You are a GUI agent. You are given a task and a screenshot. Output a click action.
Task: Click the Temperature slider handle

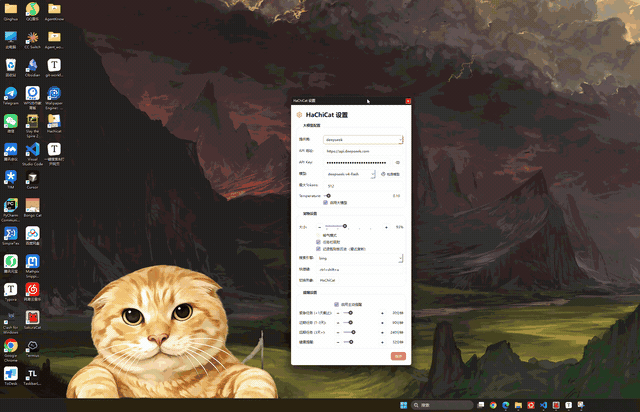coord(329,196)
